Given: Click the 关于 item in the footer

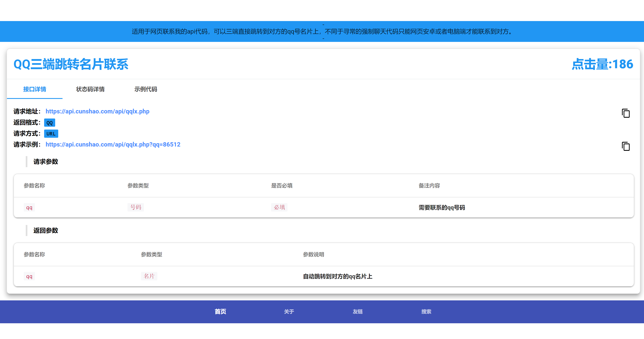Looking at the screenshot, I should tap(289, 311).
